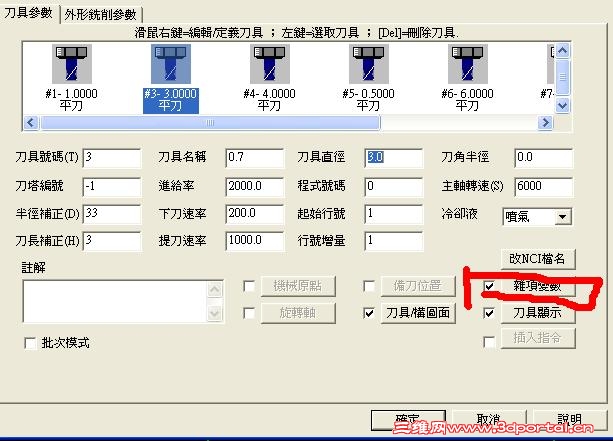613x441 pixels.
Task: Click 刀具號碼(T) input field
Action: [112, 158]
